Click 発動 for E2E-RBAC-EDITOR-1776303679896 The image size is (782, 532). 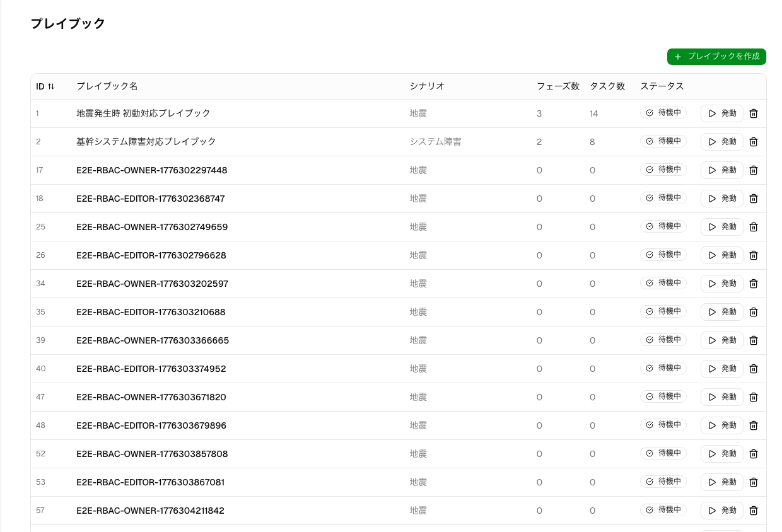(722, 425)
